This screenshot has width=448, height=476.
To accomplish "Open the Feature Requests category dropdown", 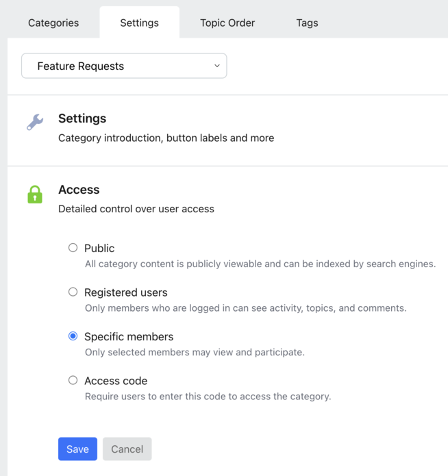I will (123, 66).
